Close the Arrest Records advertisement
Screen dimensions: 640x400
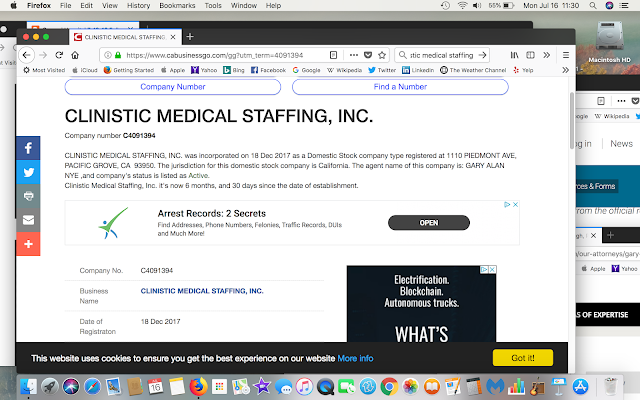tap(516, 204)
